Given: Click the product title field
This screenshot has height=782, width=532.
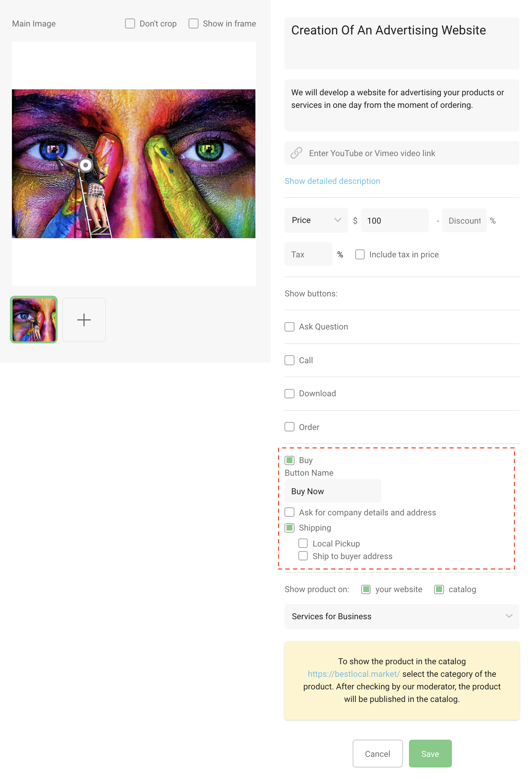Looking at the screenshot, I should (x=402, y=43).
